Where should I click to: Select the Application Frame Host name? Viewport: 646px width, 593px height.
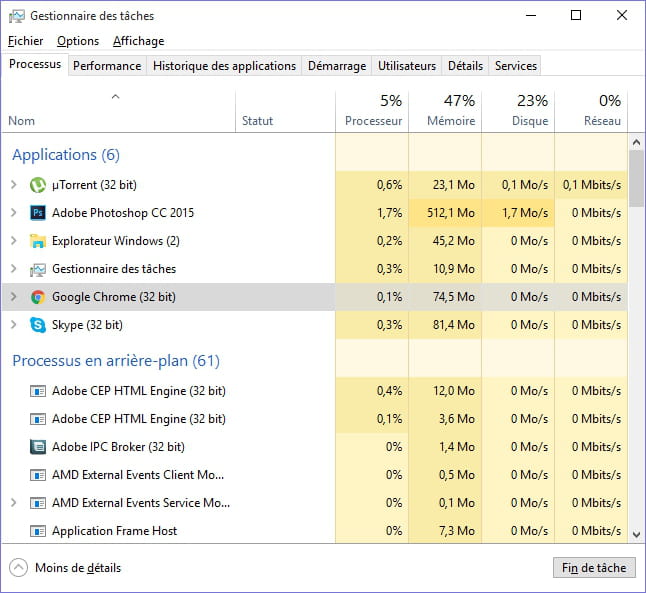tap(115, 531)
